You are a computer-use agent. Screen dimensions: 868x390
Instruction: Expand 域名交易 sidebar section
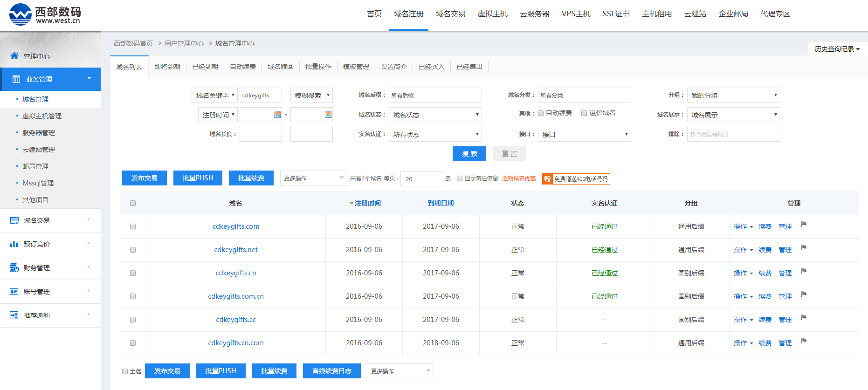coord(50,220)
